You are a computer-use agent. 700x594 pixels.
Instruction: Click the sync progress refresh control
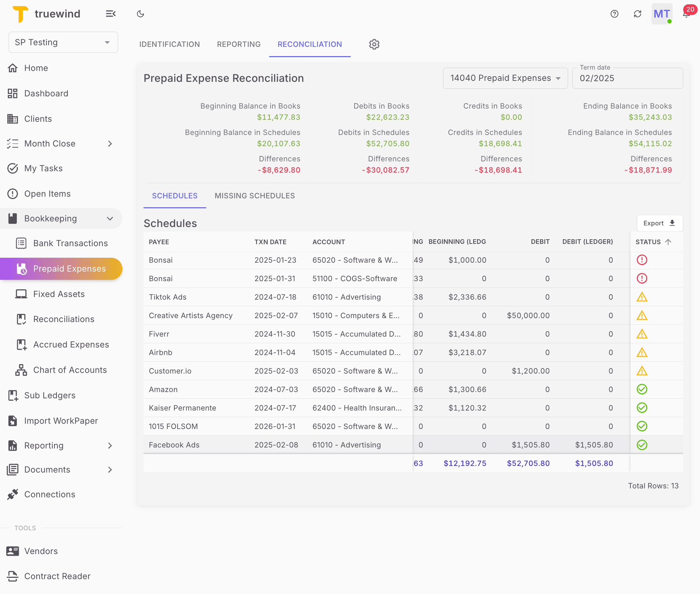pyautogui.click(x=637, y=14)
